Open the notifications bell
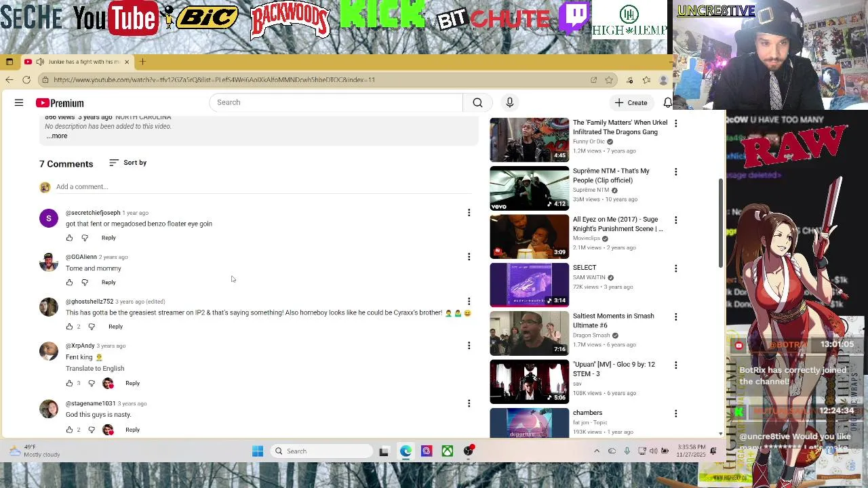 [667, 102]
